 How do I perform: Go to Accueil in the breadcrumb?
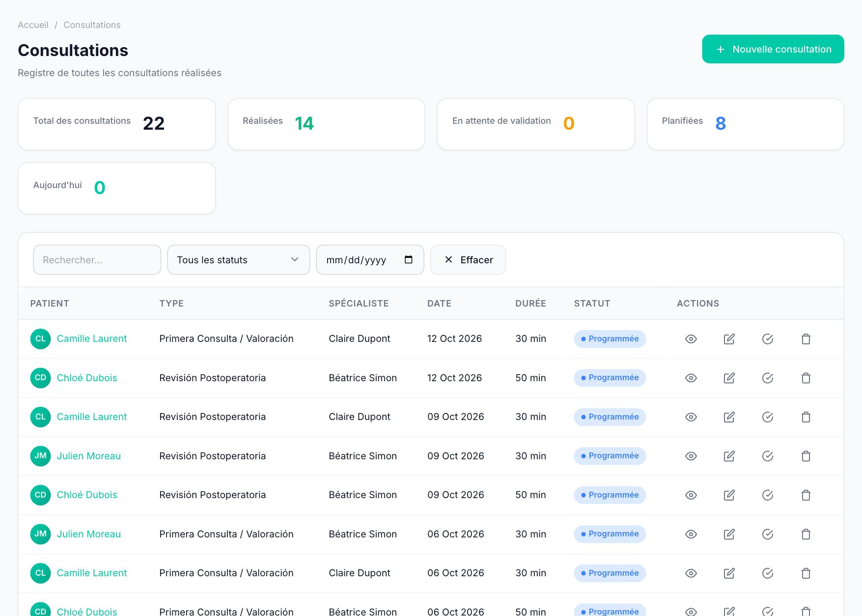[33, 25]
